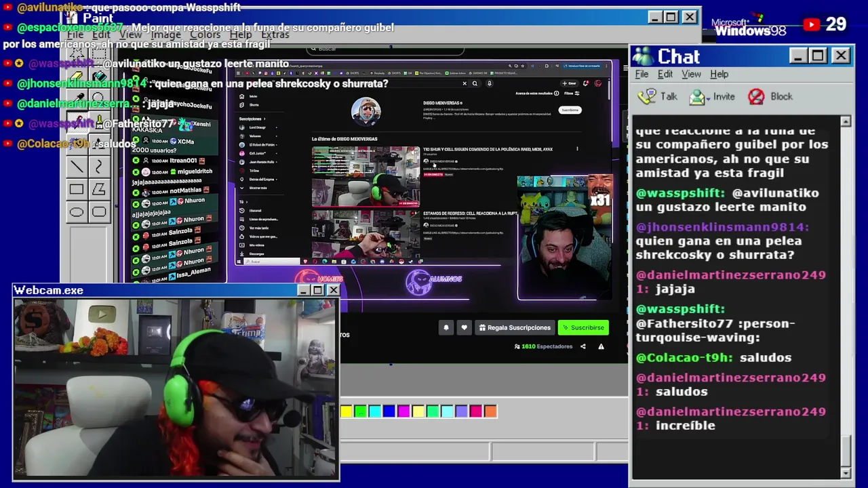This screenshot has height=488, width=868.
Task: Open the Paint Image menu
Action: pyautogui.click(x=165, y=35)
